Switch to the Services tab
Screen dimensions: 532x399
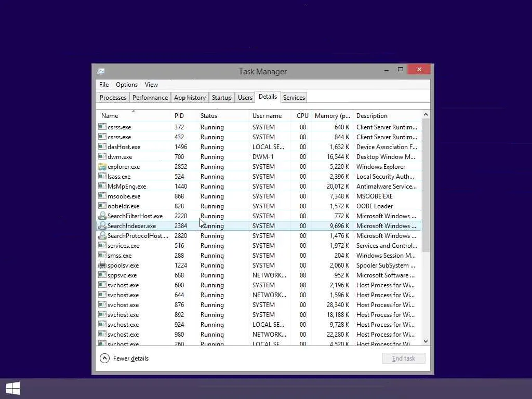click(x=294, y=97)
